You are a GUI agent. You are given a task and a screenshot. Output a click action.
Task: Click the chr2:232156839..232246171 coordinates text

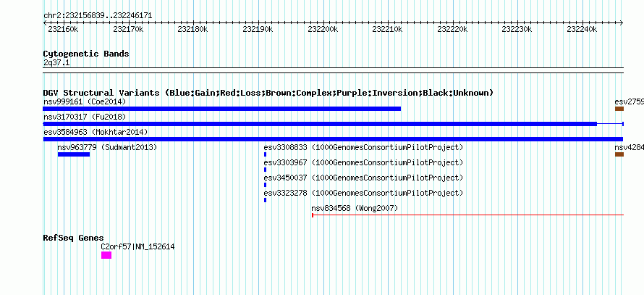[98, 16]
